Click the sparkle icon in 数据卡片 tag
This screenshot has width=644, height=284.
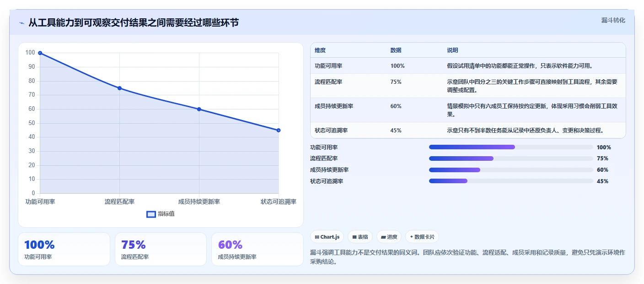pos(412,237)
